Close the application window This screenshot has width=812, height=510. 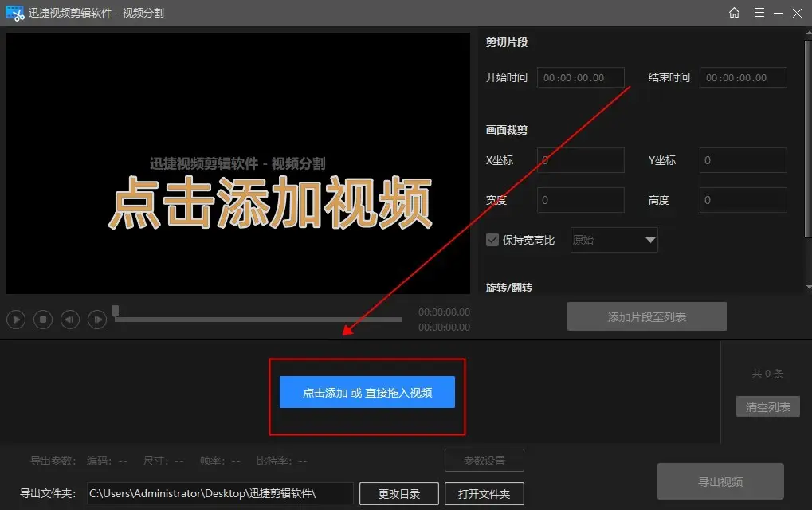[x=797, y=13]
